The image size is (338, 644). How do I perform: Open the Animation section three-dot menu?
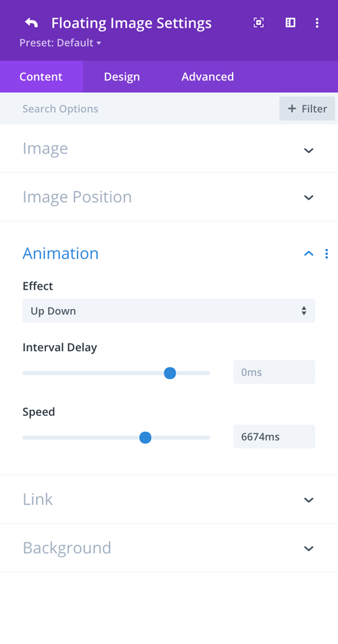327,254
